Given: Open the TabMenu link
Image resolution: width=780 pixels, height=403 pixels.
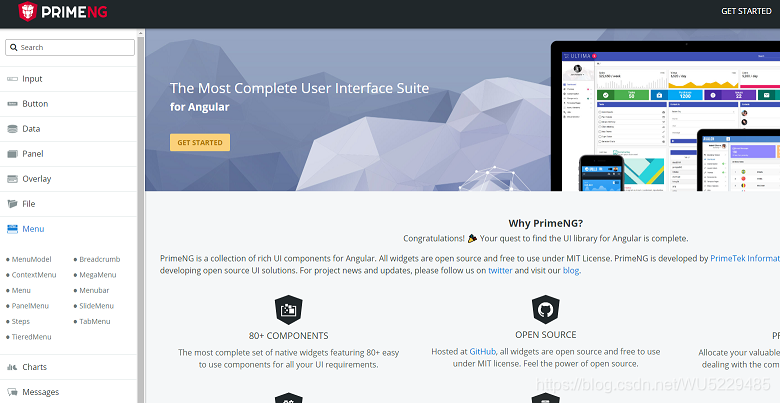Looking at the screenshot, I should click(95, 321).
